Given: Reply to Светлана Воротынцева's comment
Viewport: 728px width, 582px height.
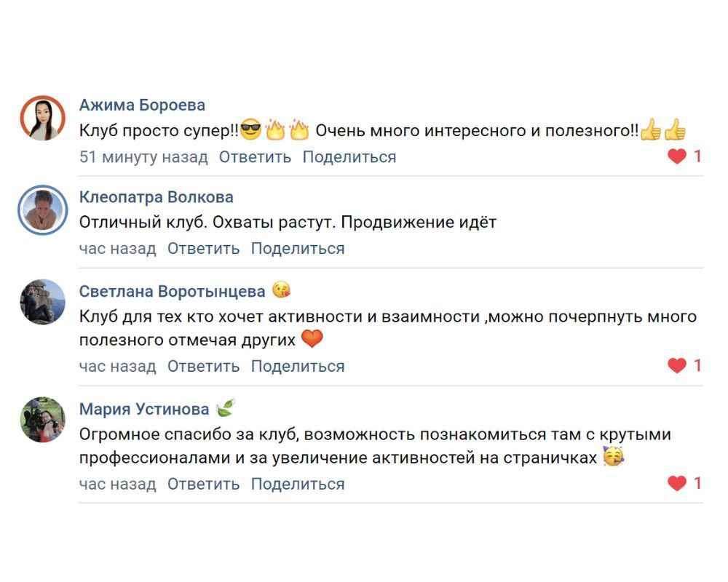Looking at the screenshot, I should point(203,366).
